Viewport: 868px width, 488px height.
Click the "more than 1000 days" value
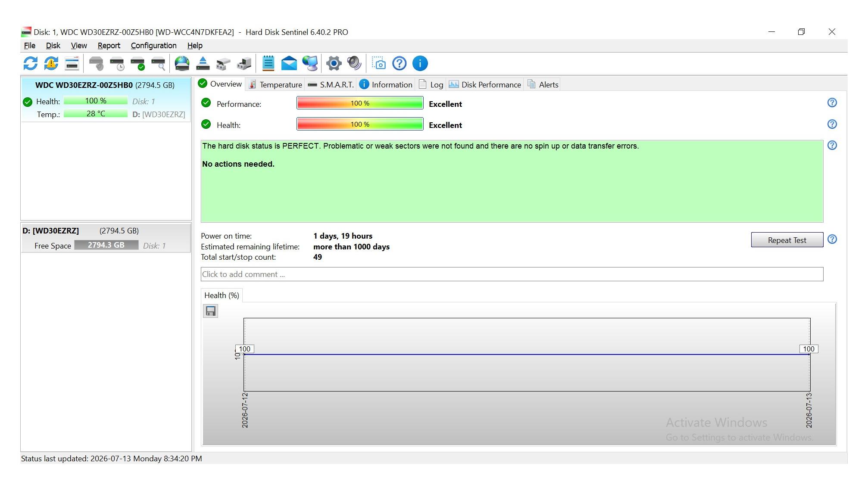(351, 247)
